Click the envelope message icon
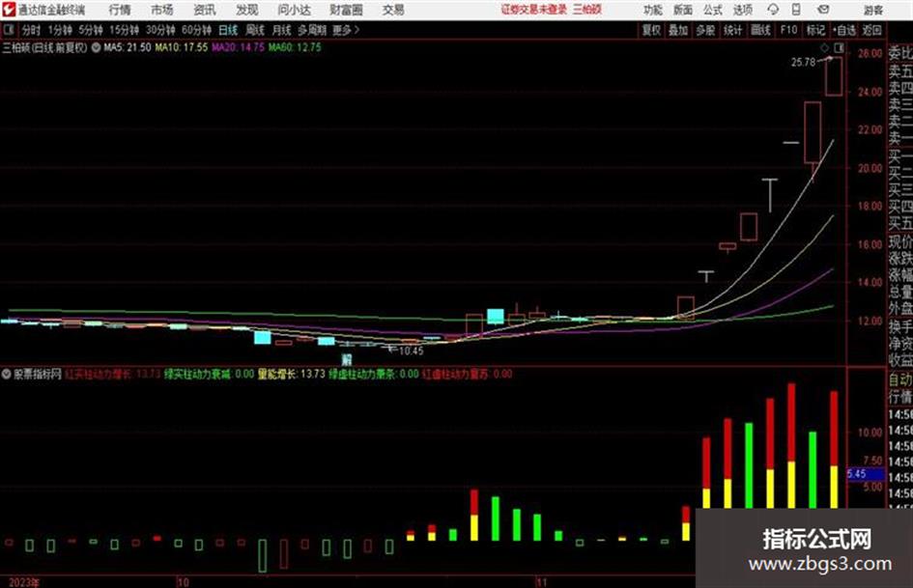Image resolution: width=913 pixels, height=588 pixels. pos(823,10)
